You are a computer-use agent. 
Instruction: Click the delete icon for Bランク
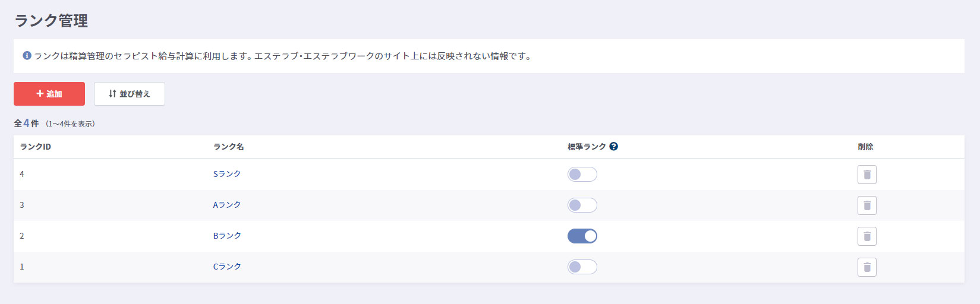click(x=866, y=236)
